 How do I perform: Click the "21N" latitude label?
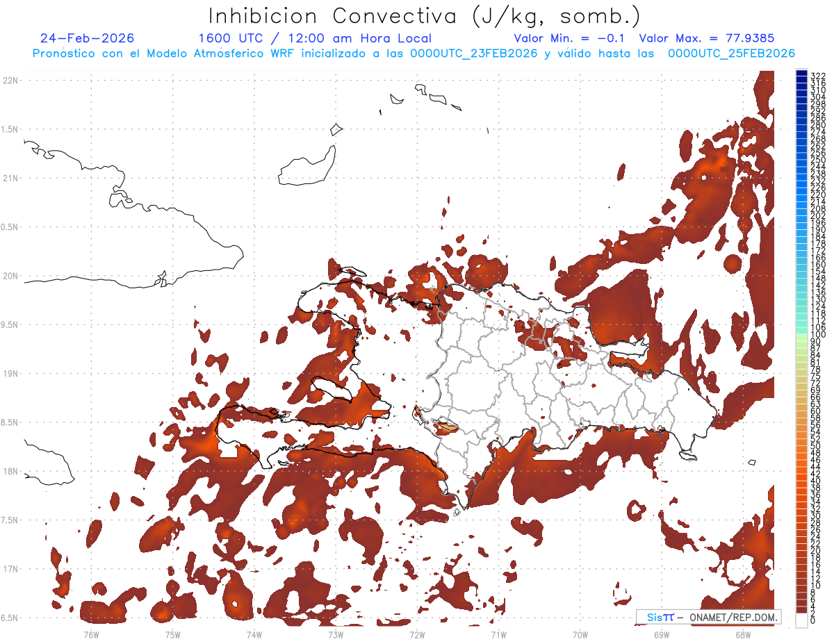click(x=11, y=178)
